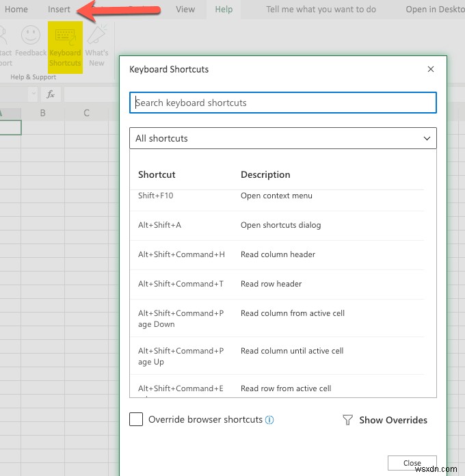Click Alt+Shift+Command+Page Down shortcut text

181,319
